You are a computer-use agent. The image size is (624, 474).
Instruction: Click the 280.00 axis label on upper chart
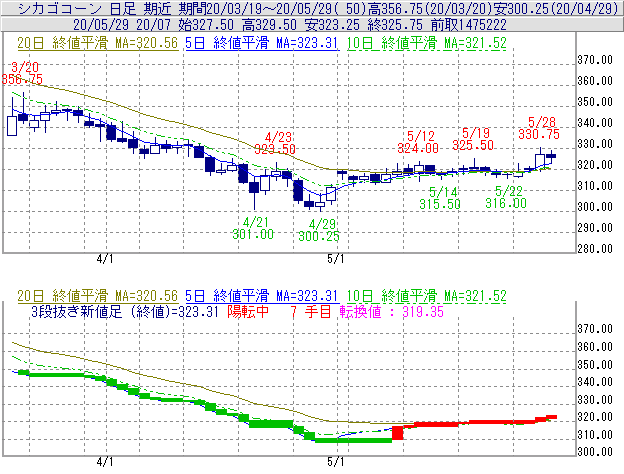(x=595, y=249)
